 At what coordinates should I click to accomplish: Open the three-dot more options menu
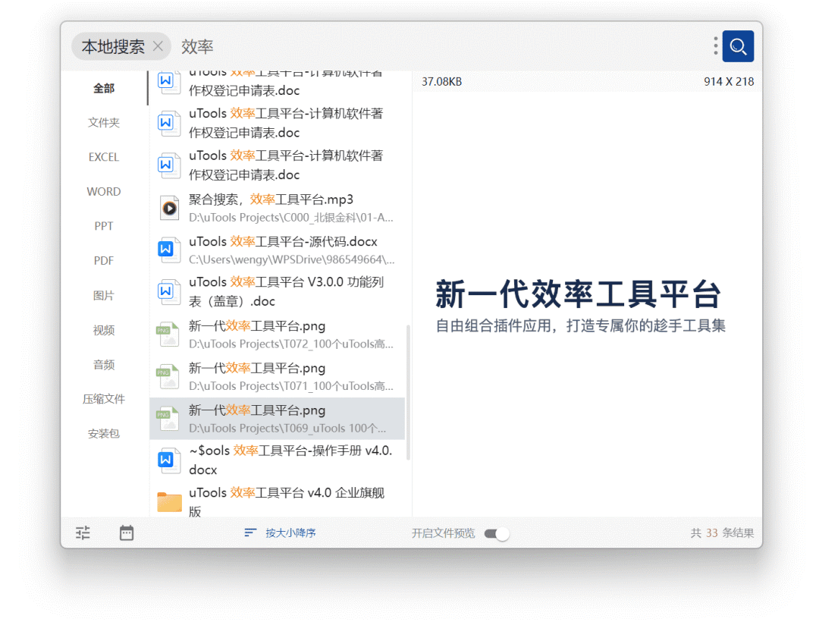coord(716,46)
